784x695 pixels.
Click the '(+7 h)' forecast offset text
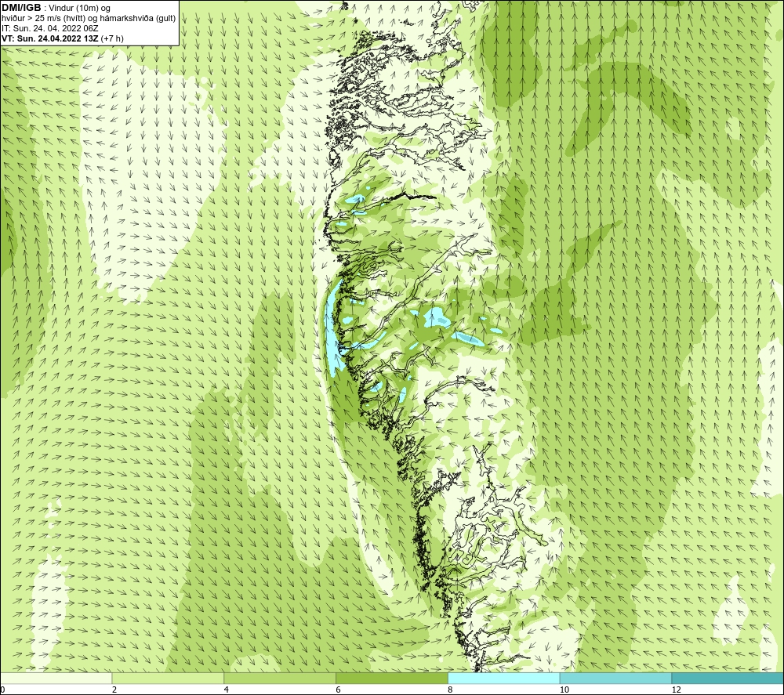(112, 38)
